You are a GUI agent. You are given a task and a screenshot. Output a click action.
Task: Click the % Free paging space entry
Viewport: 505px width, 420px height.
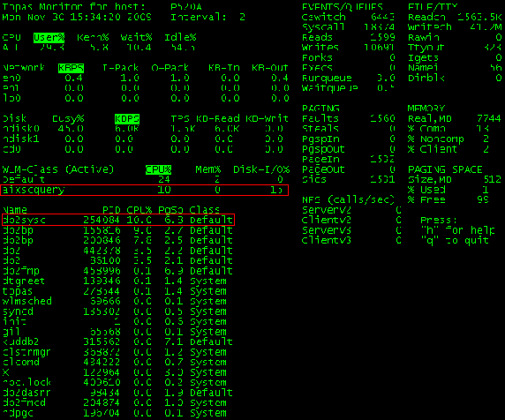(448, 200)
